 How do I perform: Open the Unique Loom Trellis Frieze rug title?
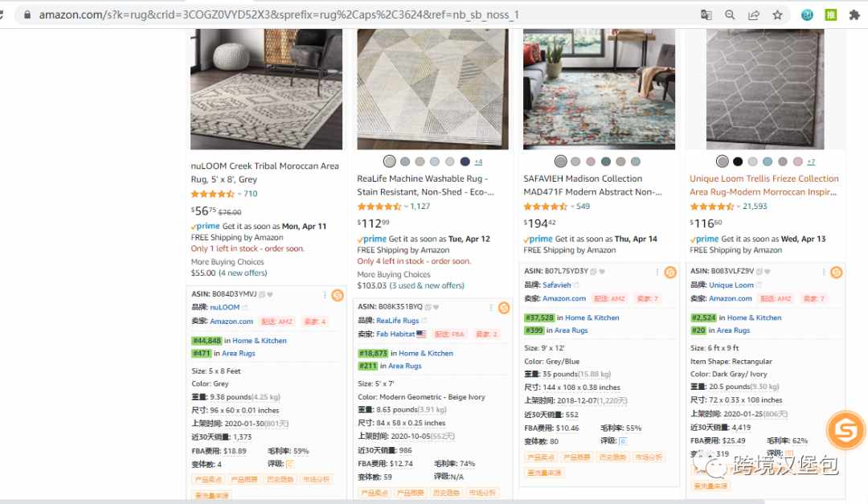pyautogui.click(x=764, y=185)
